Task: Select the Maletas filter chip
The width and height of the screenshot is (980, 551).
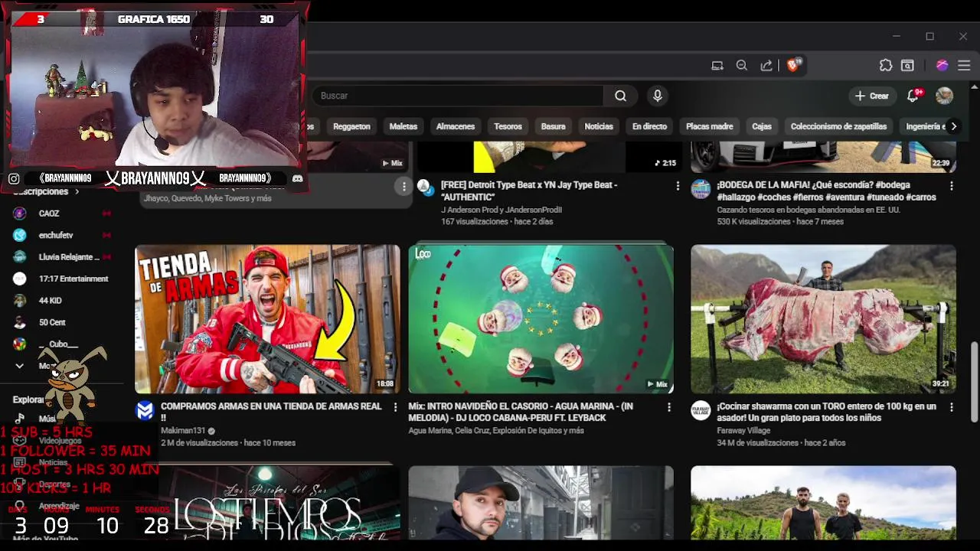Action: pyautogui.click(x=403, y=126)
